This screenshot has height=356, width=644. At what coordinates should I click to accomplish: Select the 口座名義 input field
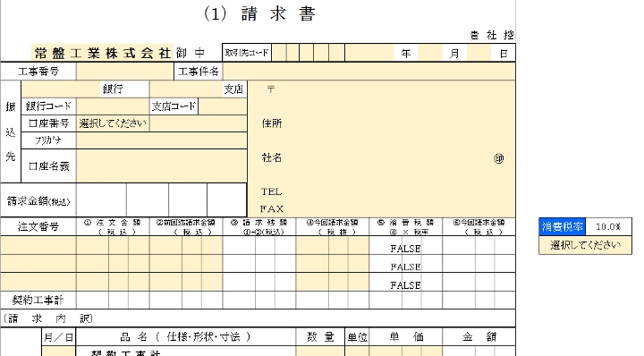coord(161,165)
